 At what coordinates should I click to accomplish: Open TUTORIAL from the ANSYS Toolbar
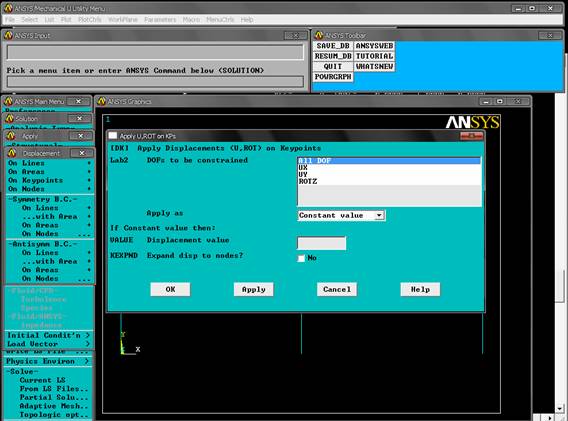point(374,56)
